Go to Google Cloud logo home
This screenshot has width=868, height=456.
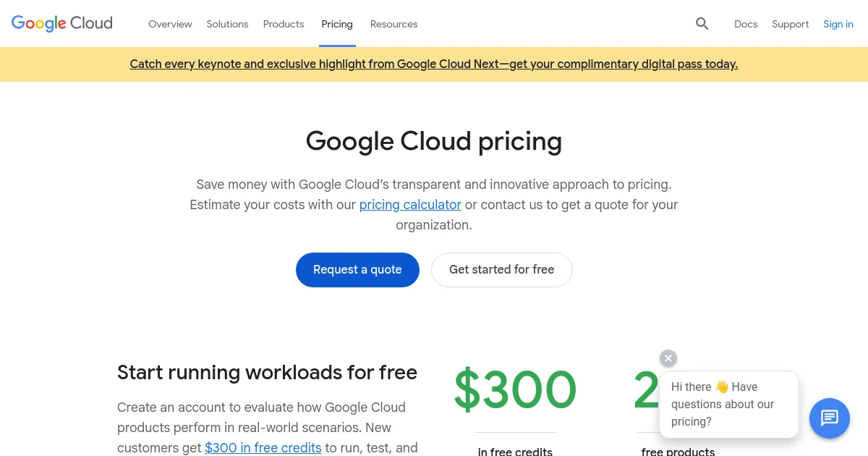[x=62, y=23]
